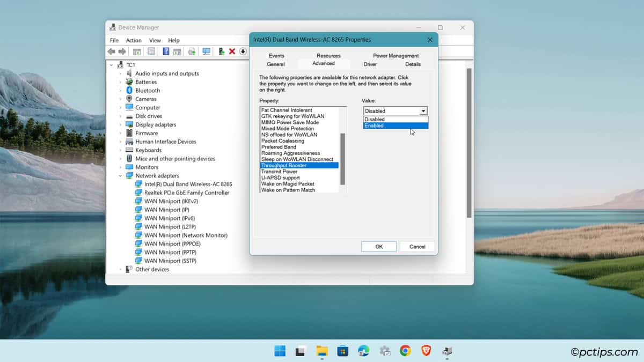Screen dimensions: 644x362
Task: Choose Disabled option in the dropdown list
Action: (x=396, y=119)
